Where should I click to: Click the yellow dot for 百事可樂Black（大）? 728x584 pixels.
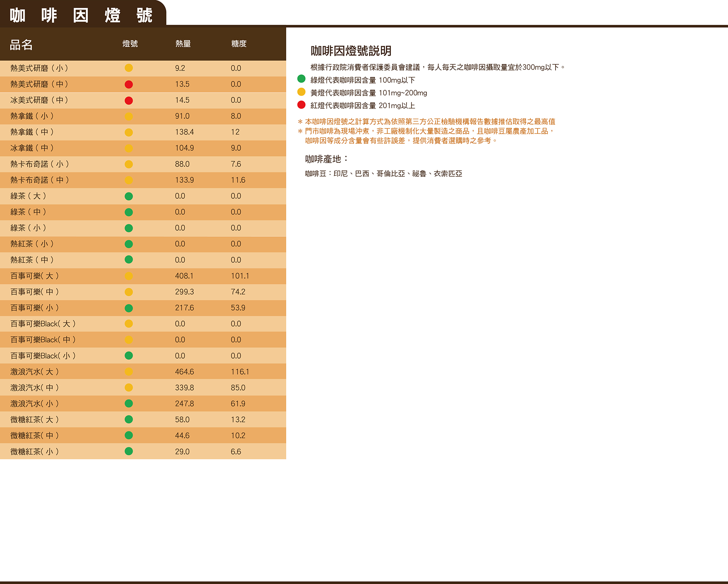pos(129,324)
